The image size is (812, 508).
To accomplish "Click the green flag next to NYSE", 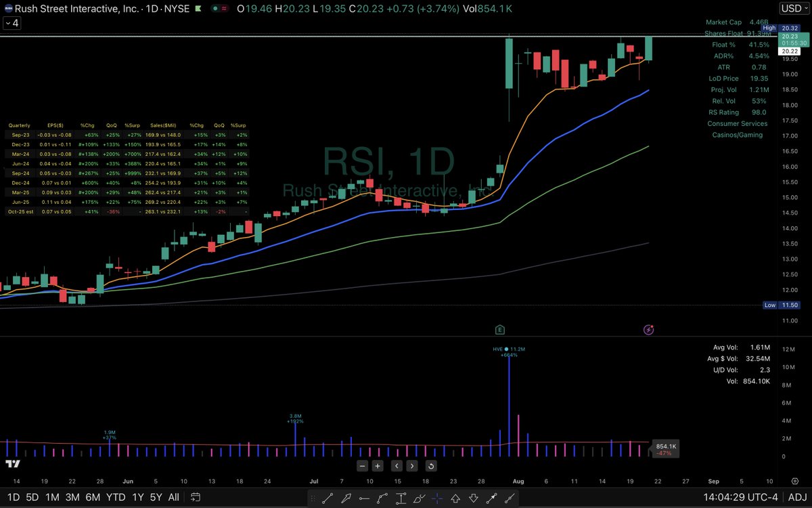I will (198, 9).
